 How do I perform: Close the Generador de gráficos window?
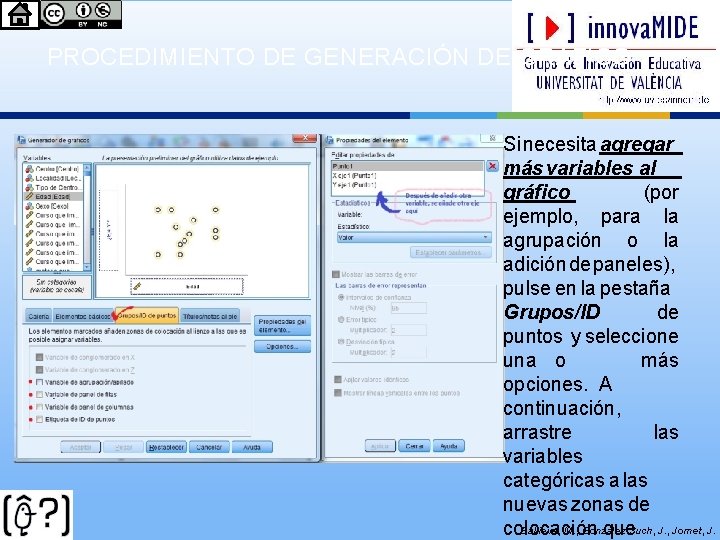(304, 138)
